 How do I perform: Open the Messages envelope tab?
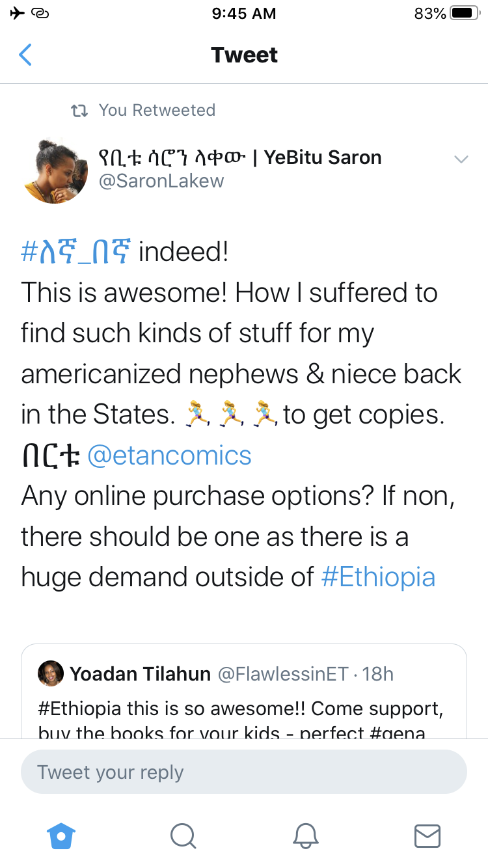tap(427, 835)
